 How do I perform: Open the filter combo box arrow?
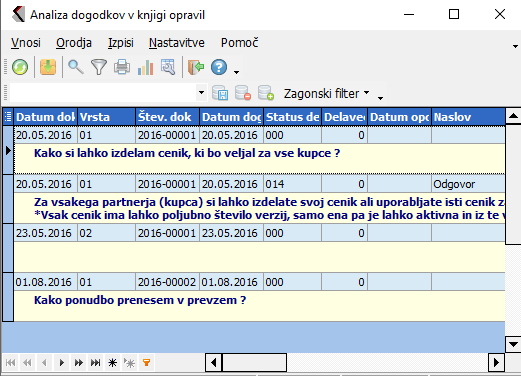coord(201,93)
